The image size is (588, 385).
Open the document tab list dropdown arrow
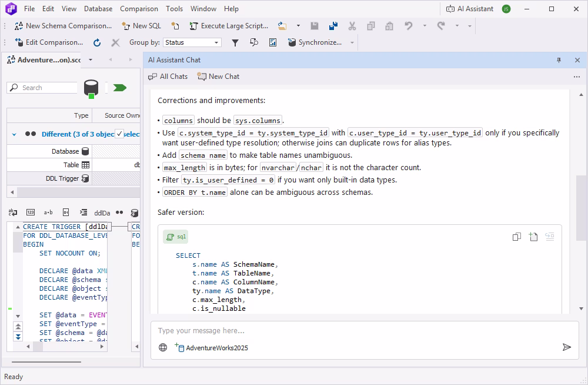point(91,59)
